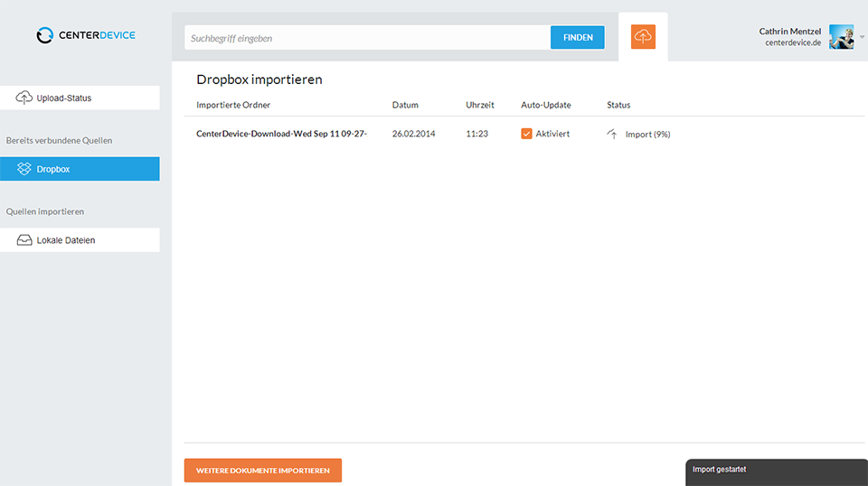Click the Import (9%) progress status
This screenshot has height=486, width=868.
tap(647, 135)
